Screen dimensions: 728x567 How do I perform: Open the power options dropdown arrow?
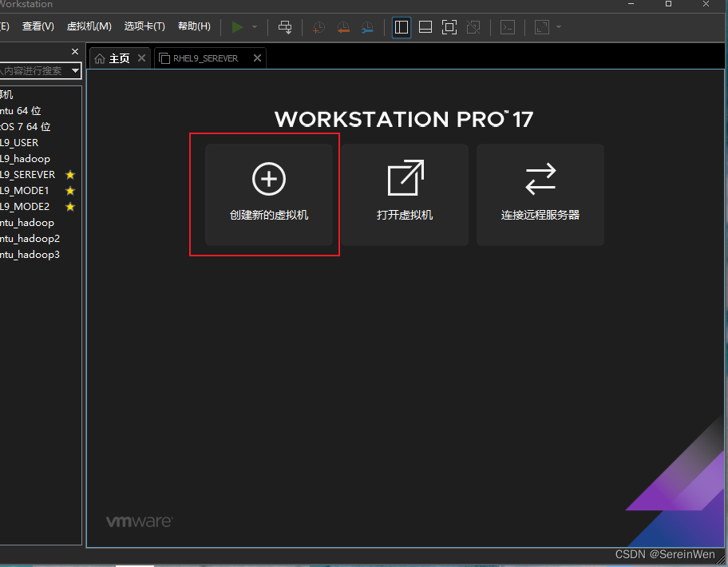coord(255,27)
